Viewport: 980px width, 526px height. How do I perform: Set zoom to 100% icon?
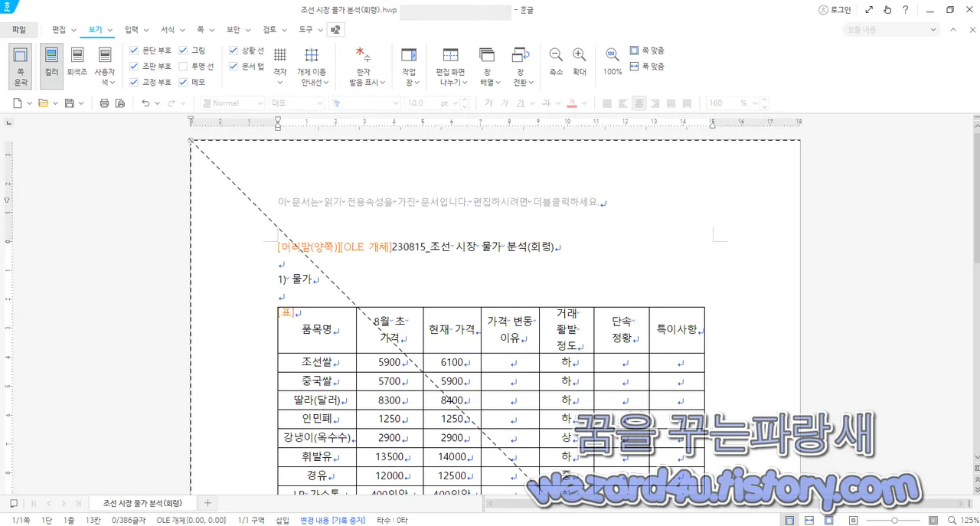(x=612, y=55)
